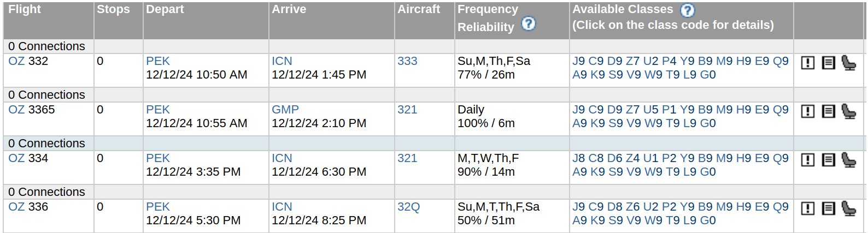This screenshot has width=868, height=233.
Task: Open Frequency Reliability help icon
Action: coord(528,24)
